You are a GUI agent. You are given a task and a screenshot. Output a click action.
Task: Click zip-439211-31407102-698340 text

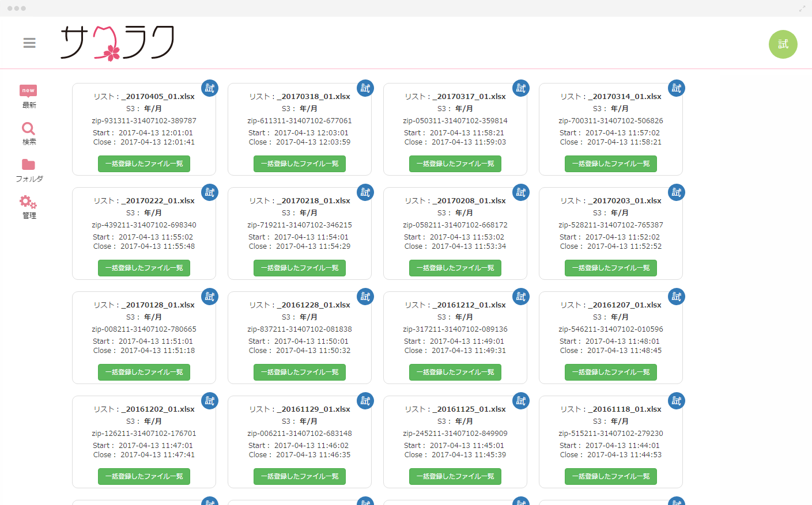(144, 225)
